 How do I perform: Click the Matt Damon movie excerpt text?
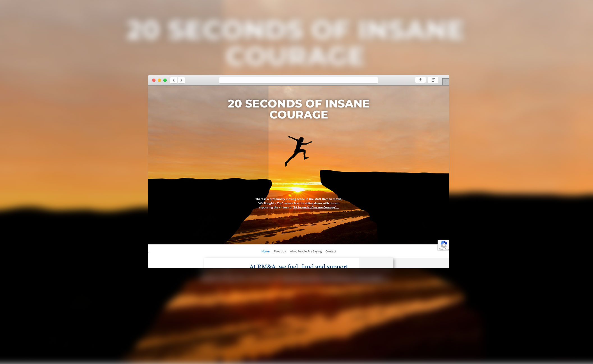point(299,203)
